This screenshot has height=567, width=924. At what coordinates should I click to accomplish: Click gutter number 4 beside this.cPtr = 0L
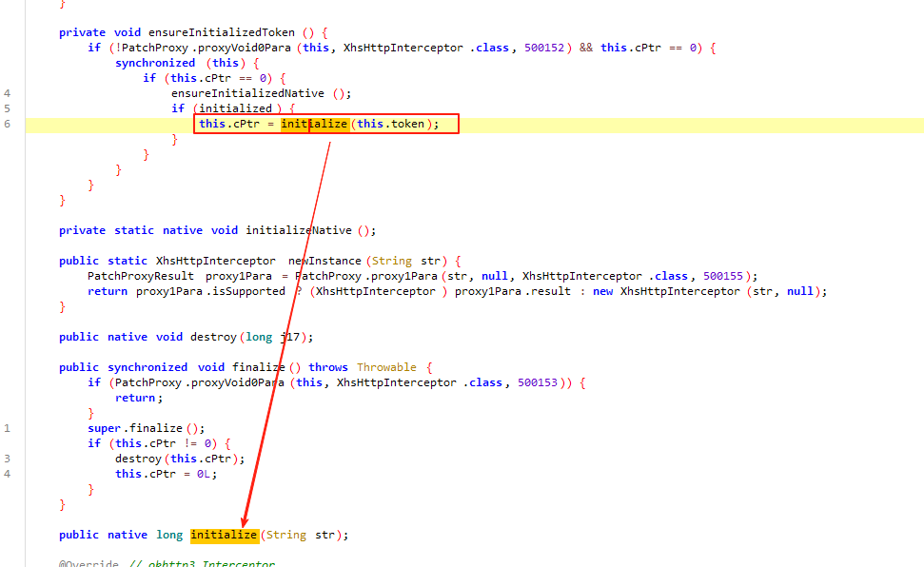pyautogui.click(x=7, y=474)
